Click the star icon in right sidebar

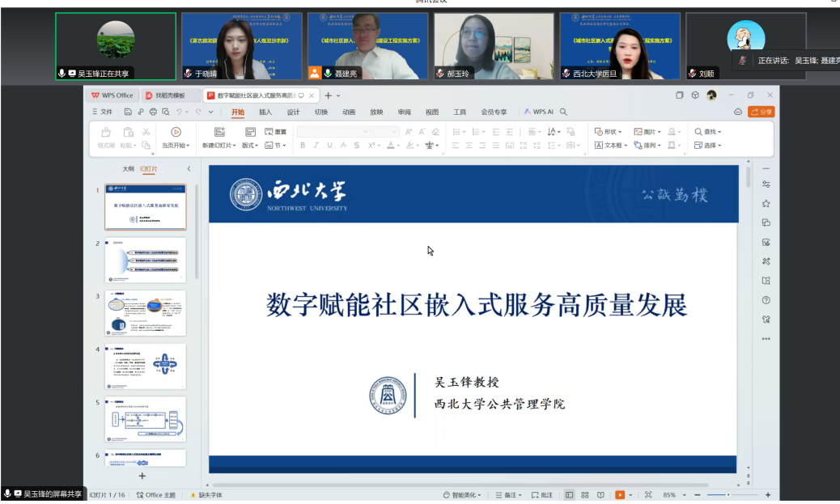pyautogui.click(x=766, y=204)
